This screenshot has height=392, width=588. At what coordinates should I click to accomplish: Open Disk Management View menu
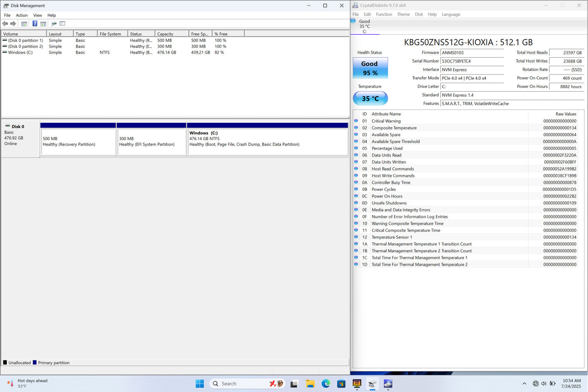click(37, 15)
